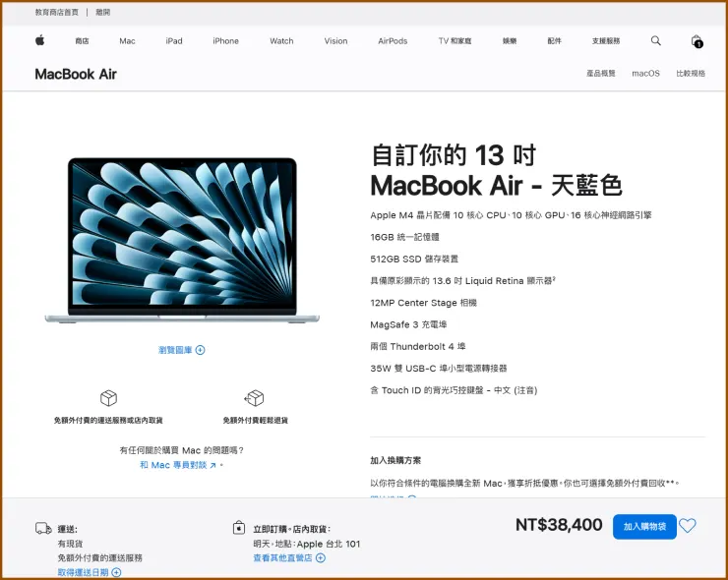Image resolution: width=728 pixels, height=580 pixels.
Task: Click the Touch ID 巧控鍵盤 spec line
Action: coord(454,390)
